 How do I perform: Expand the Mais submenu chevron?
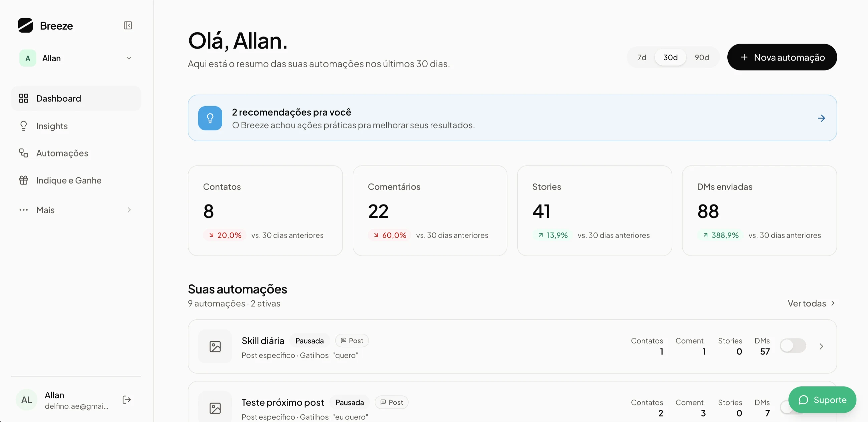click(129, 210)
